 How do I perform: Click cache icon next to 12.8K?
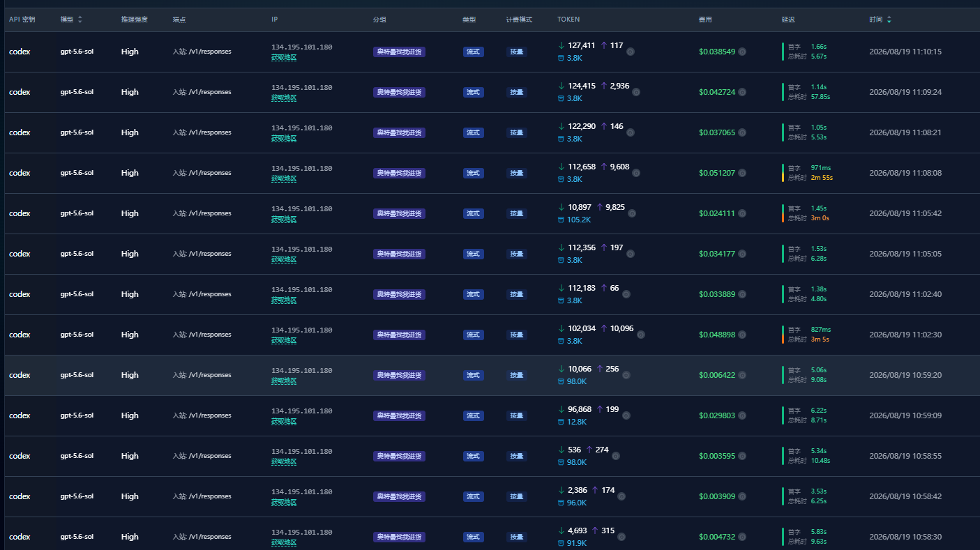coord(561,422)
